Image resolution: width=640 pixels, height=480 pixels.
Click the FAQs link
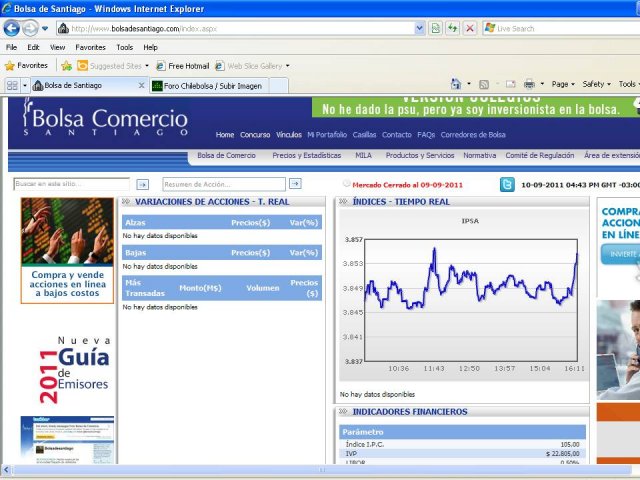coord(426,135)
